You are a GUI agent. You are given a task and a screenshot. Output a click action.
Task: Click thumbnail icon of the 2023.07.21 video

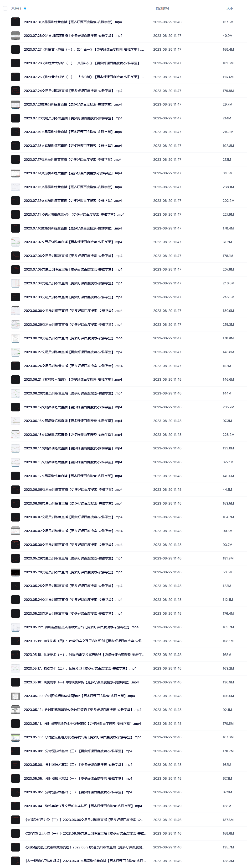[x=15, y=104]
